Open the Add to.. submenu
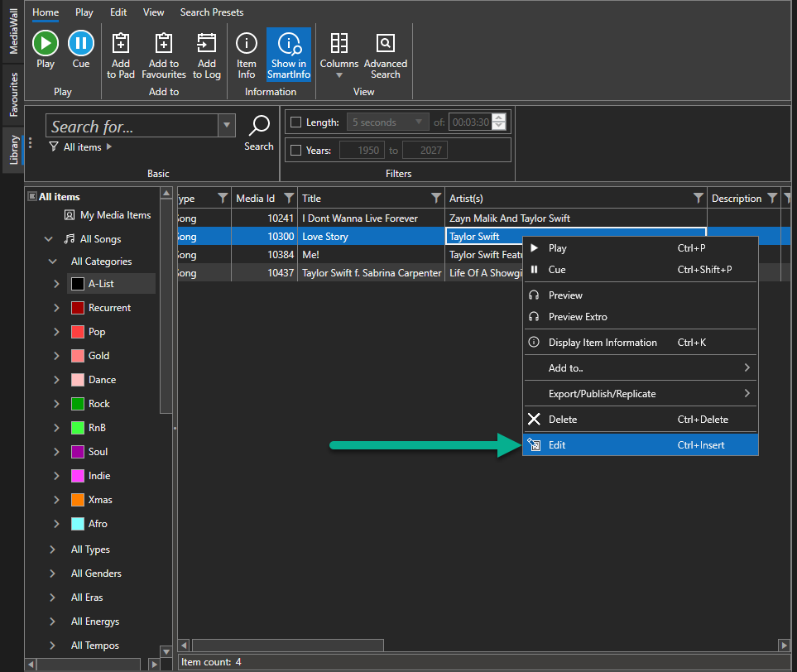This screenshot has width=797, height=672. (641, 367)
